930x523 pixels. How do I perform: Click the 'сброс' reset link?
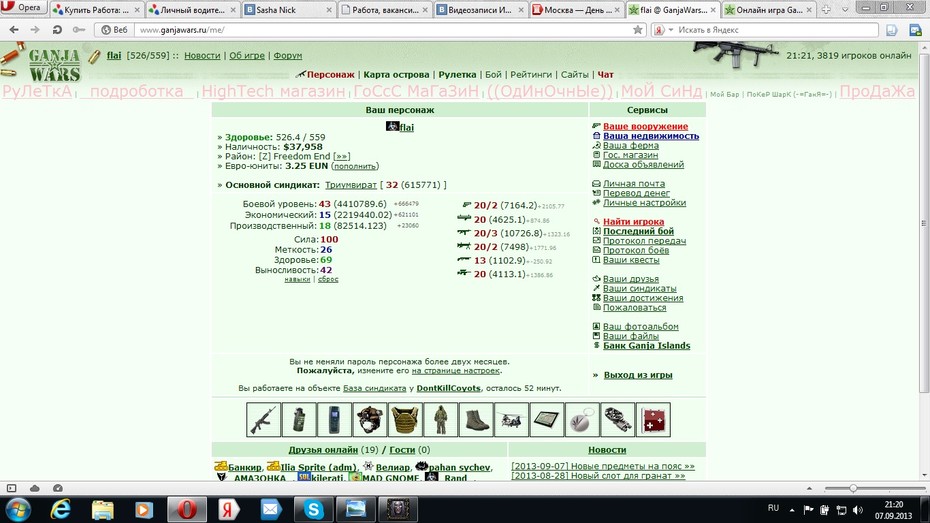328,279
